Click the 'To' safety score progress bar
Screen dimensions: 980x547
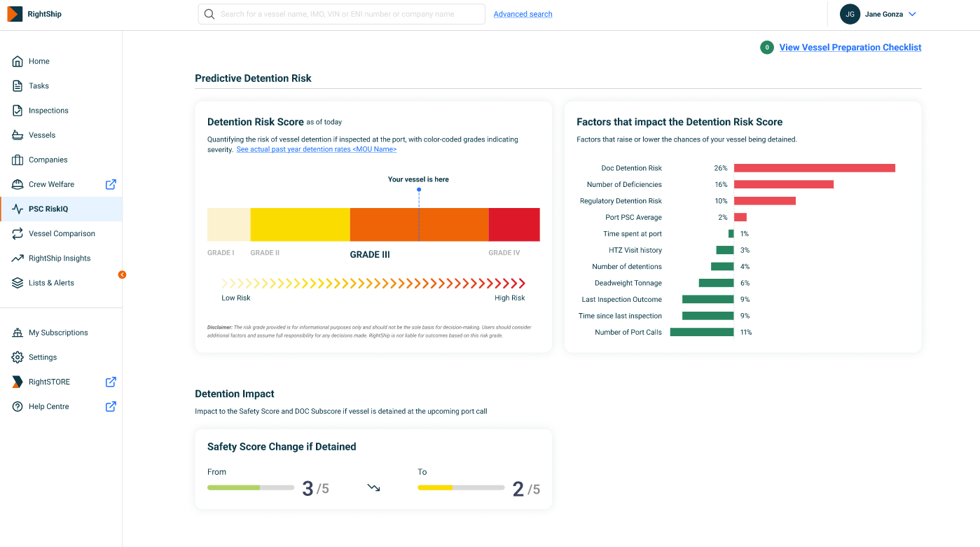(x=461, y=487)
